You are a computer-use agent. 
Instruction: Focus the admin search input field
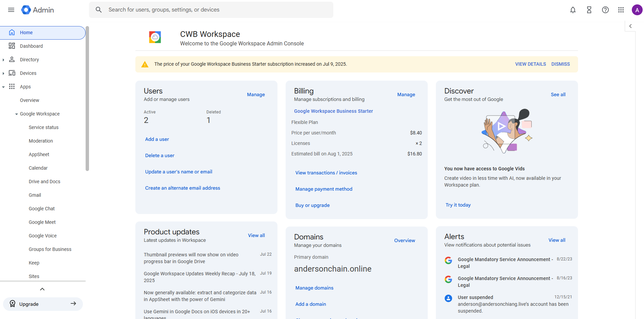211,10
